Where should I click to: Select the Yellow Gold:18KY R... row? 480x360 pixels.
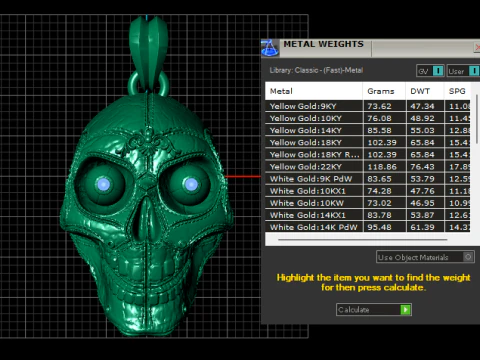[x=368, y=154]
